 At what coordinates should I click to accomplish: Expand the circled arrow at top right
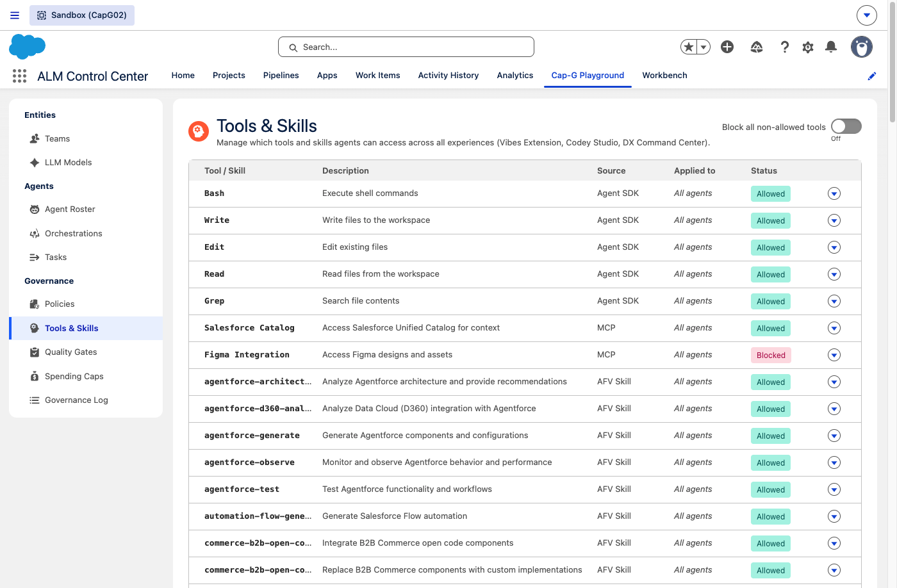867,15
